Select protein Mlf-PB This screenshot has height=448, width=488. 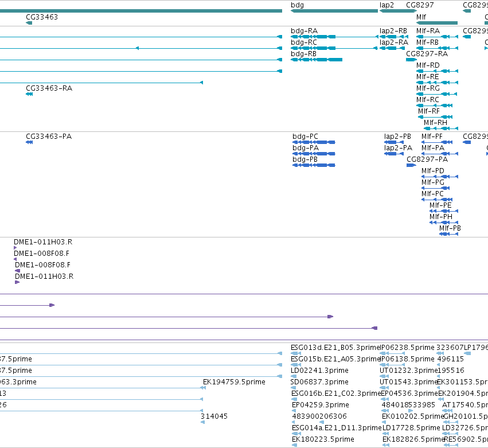click(450, 229)
